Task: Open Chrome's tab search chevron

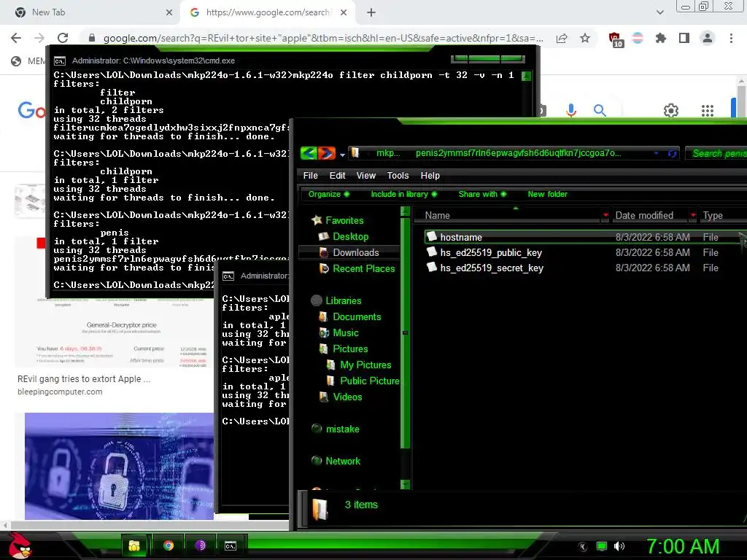Action: pyautogui.click(x=659, y=12)
